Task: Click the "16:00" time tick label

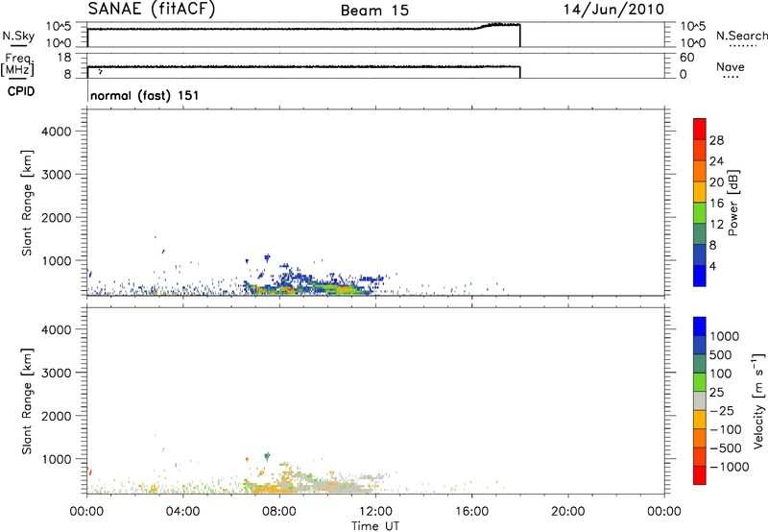Action: coord(471,512)
